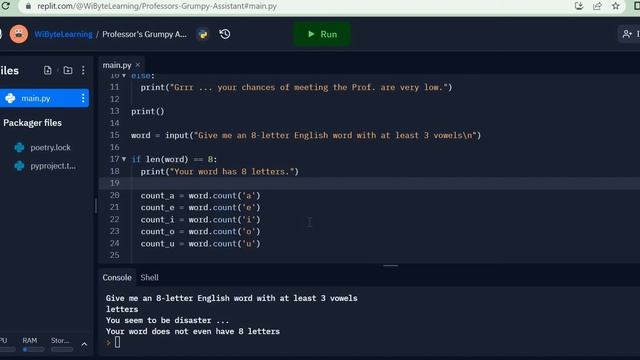
Task: Click the padlock site info icon
Action: tap(28, 6)
